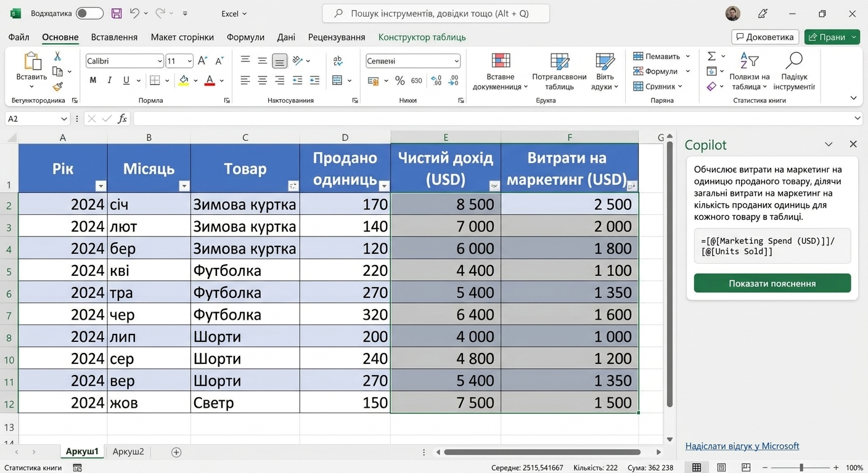Apply bold with the M icon
868x473 pixels.
click(x=93, y=80)
